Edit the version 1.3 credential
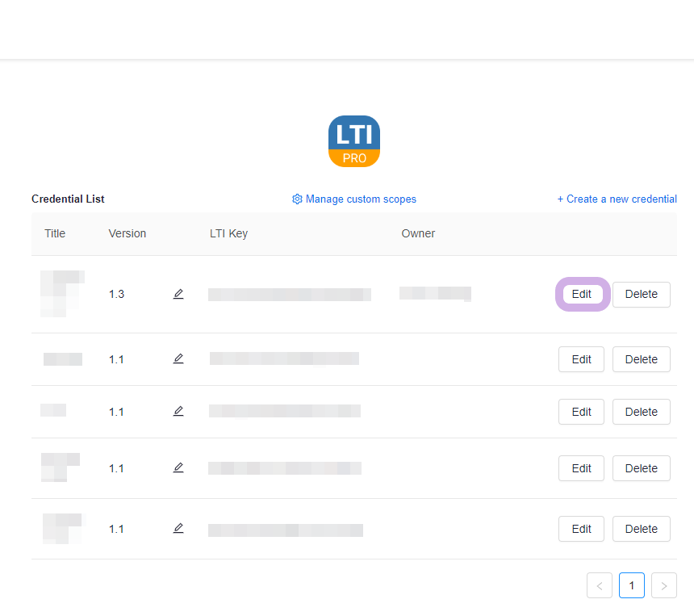694x616 pixels. (x=581, y=295)
